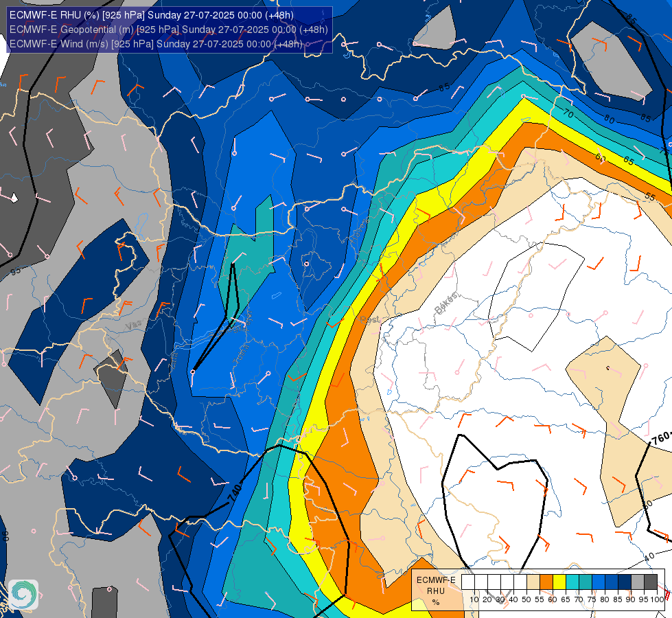The height and width of the screenshot is (618, 672).
Task: Click the Pest region label on the map
Action: pos(369,319)
